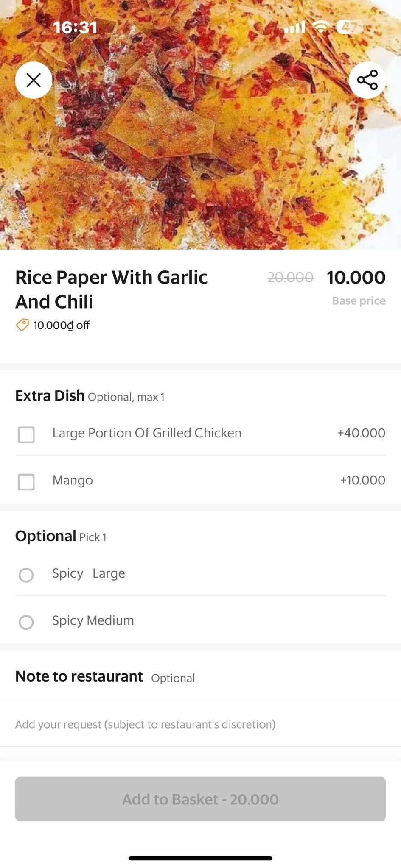The height and width of the screenshot is (868, 401).
Task: Tap the discount tag icon
Action: pos(22,325)
